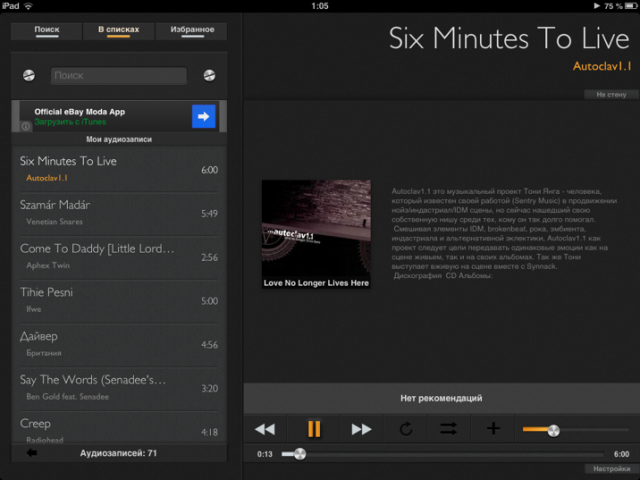Open Настройки settings button
This screenshot has height=480, width=640.
tap(611, 469)
